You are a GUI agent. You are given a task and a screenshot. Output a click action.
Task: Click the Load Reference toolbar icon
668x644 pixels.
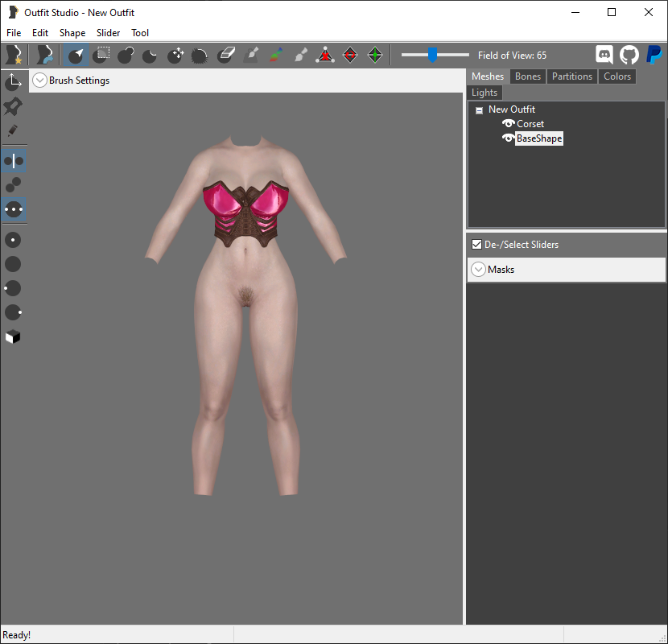(44, 55)
